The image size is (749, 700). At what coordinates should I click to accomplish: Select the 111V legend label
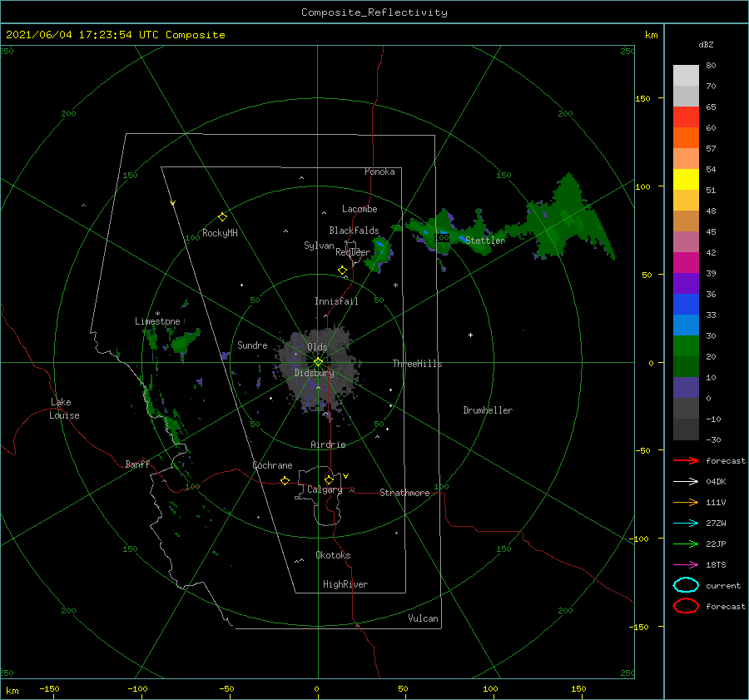click(x=716, y=502)
